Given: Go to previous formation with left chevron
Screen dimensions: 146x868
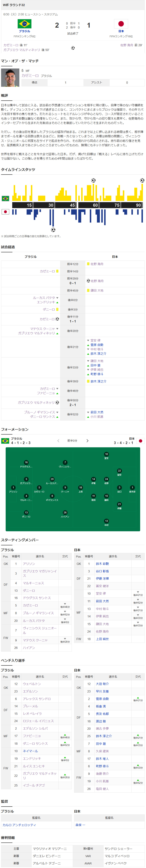Looking at the screenshot, I should point(58,441).
